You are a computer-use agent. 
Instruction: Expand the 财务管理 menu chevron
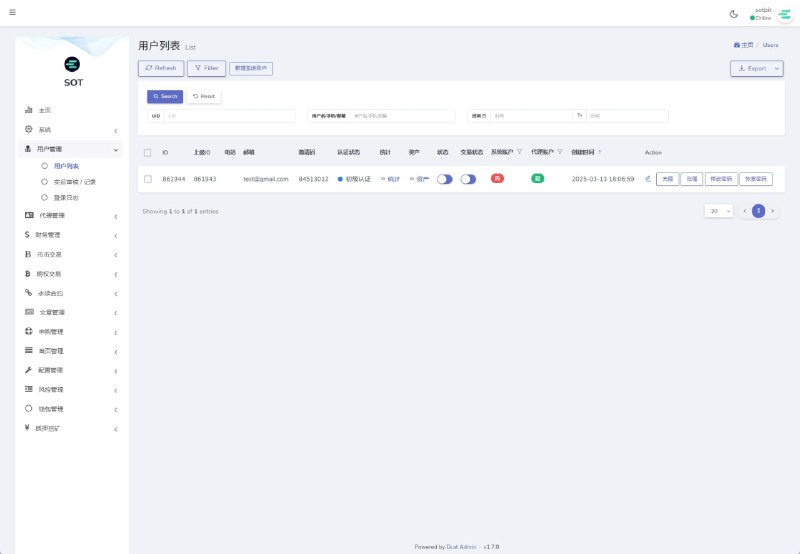click(x=116, y=236)
